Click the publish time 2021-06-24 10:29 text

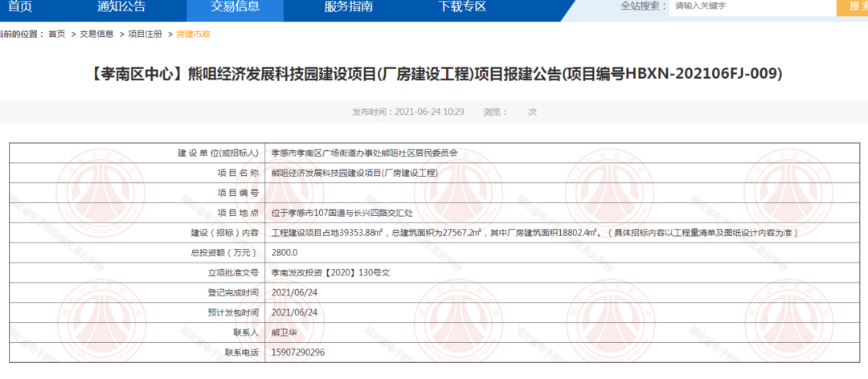pyautogui.click(x=408, y=112)
